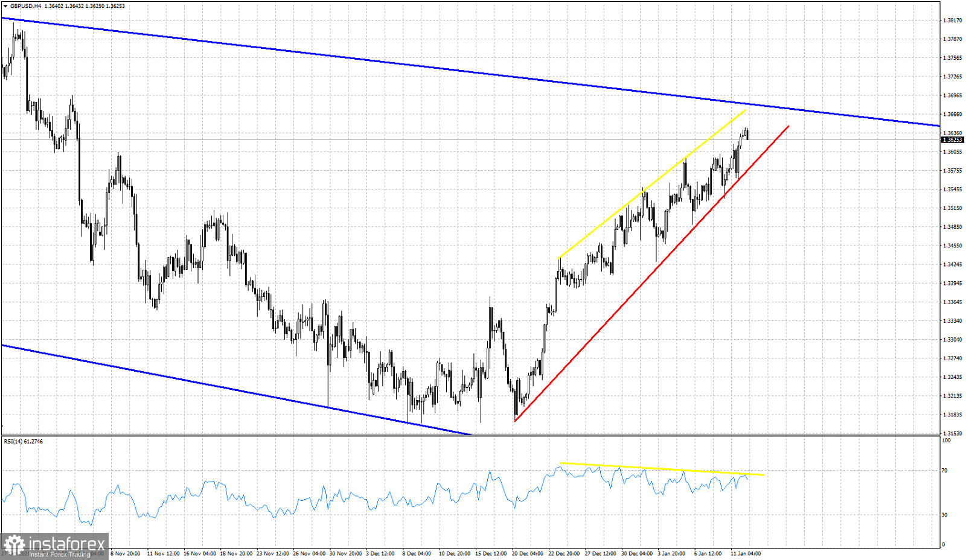
Task: Click the 1.31530 price scale label
Action: [953, 433]
